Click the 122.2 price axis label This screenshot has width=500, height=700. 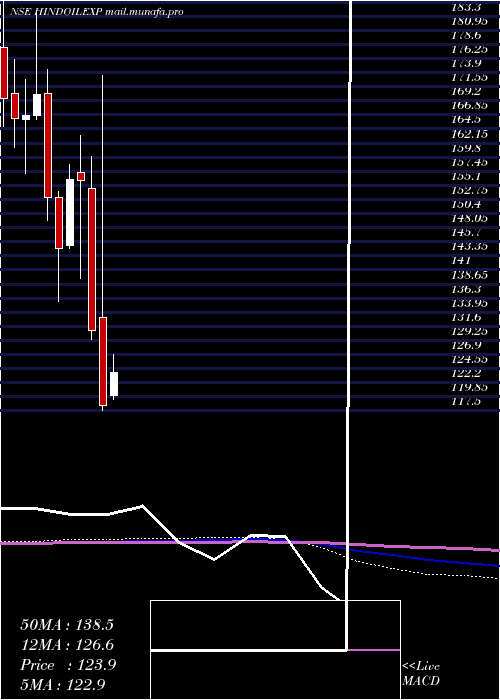[x=466, y=373]
